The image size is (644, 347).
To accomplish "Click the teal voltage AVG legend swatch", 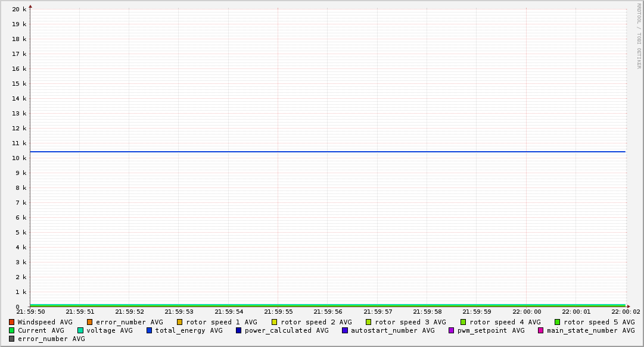I will (80, 330).
